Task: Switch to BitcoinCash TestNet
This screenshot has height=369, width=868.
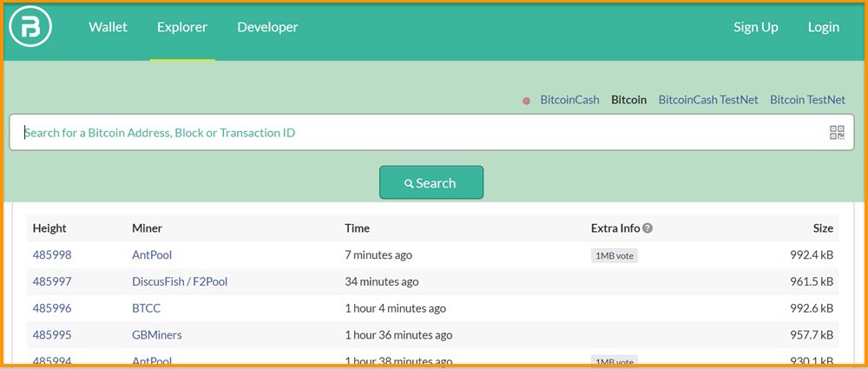Action: (x=708, y=101)
